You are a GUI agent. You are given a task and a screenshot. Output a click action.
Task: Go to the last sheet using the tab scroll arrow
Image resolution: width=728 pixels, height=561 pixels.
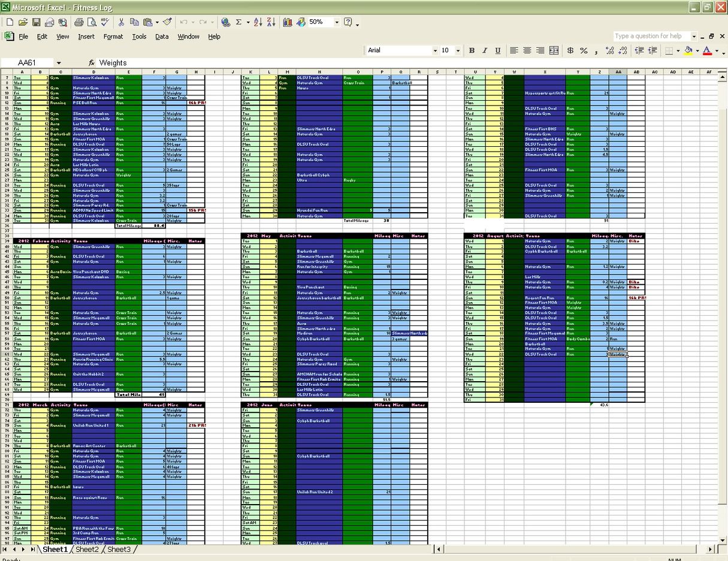[32, 549]
